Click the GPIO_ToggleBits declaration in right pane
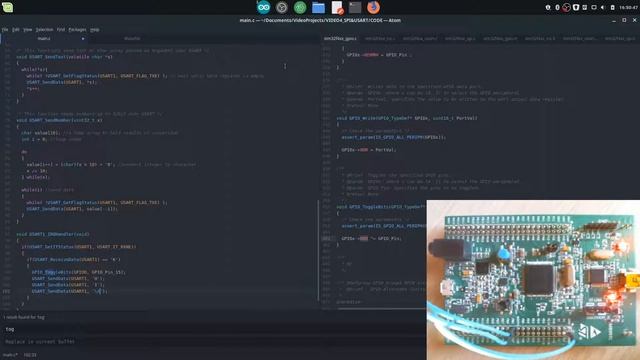This screenshot has width=640, height=360. pyautogui.click(x=381, y=207)
